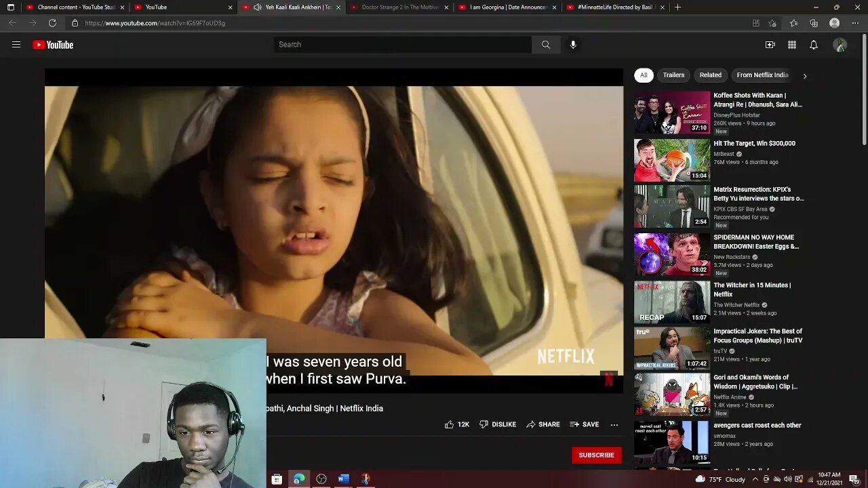This screenshot has width=868, height=488.
Task: Mute the Yeh Kaali Kaali Ankhein tab
Action: click(x=257, y=7)
